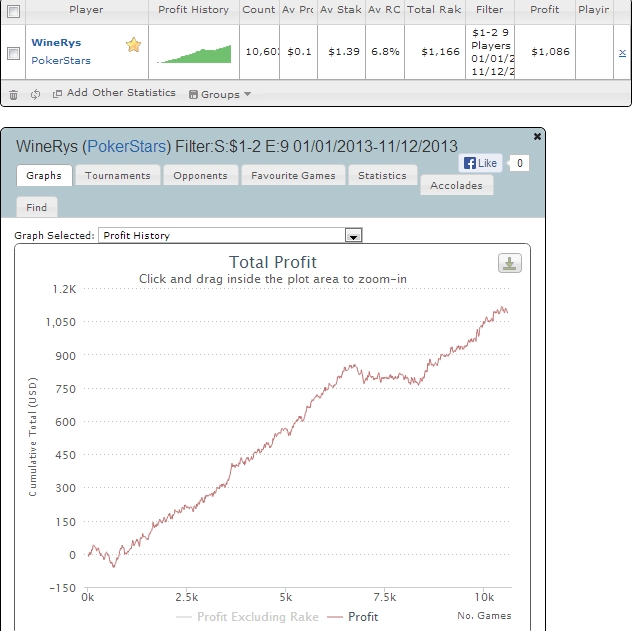
Task: Open the PokerStars network link in the table row
Action: tap(61, 60)
